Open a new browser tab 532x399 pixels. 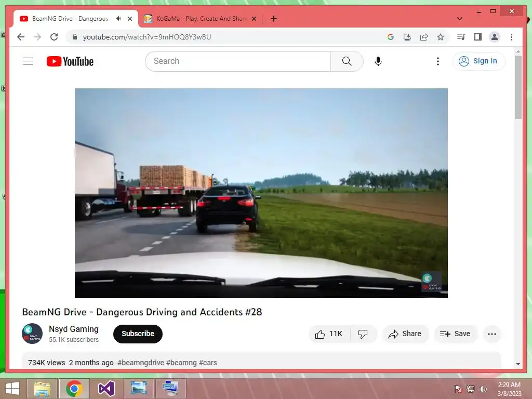click(274, 19)
